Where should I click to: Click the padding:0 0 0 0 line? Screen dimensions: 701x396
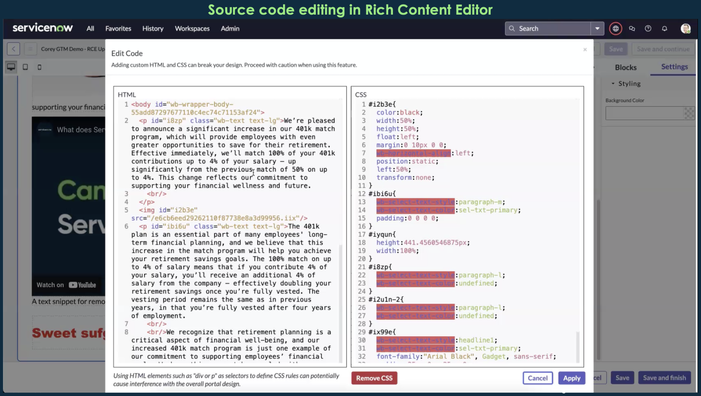[407, 218]
